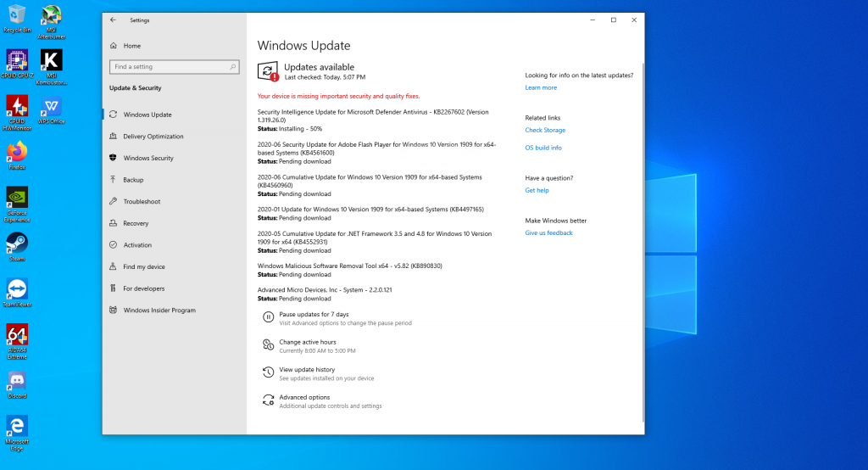Screen dimensions: 868x470
Task: Open the Check Storage link
Action: point(545,131)
